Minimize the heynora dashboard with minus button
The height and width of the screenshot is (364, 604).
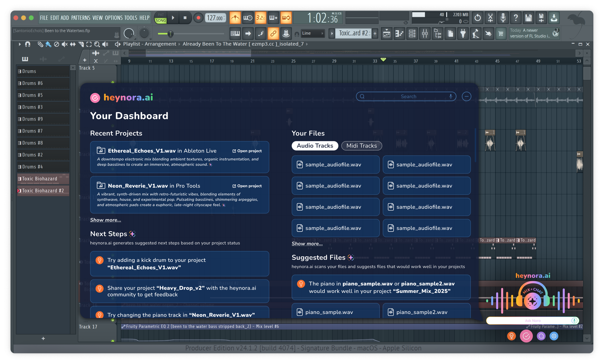[x=466, y=96]
